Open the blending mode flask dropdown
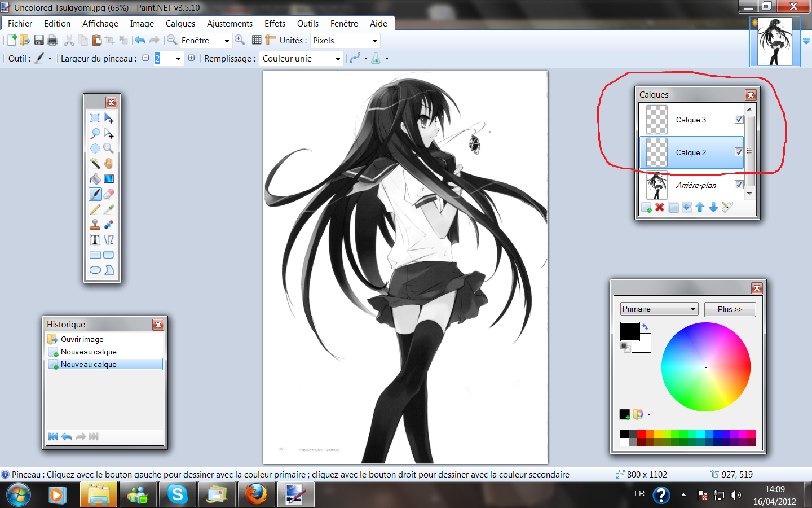812x508 pixels. [x=379, y=58]
